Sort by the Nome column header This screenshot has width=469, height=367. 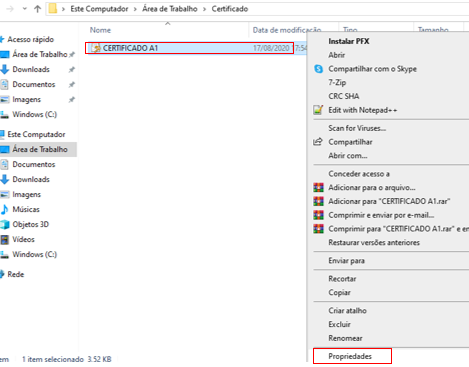click(x=100, y=30)
